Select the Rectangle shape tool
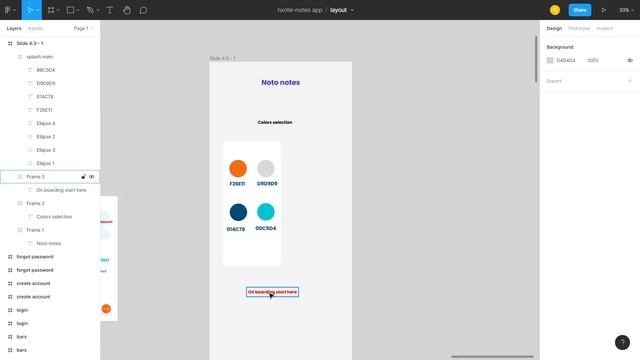Screen dimensions: 640x360 pyautogui.click(x=70, y=10)
